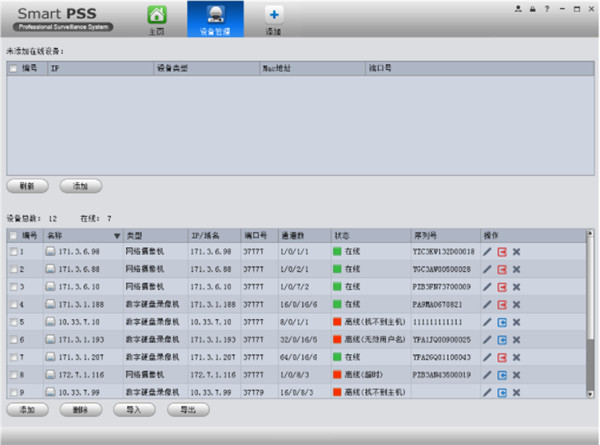600x445 pixels.
Task: Click the 名称 column sort arrow
Action: 116,236
